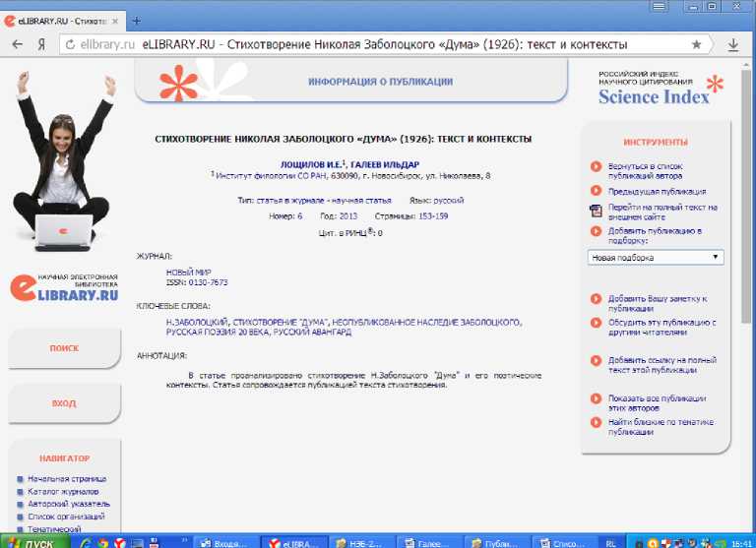The height and width of the screenshot is (548, 756).
Task: Click Найти близкие по тематике публикации
Action: pos(661,427)
